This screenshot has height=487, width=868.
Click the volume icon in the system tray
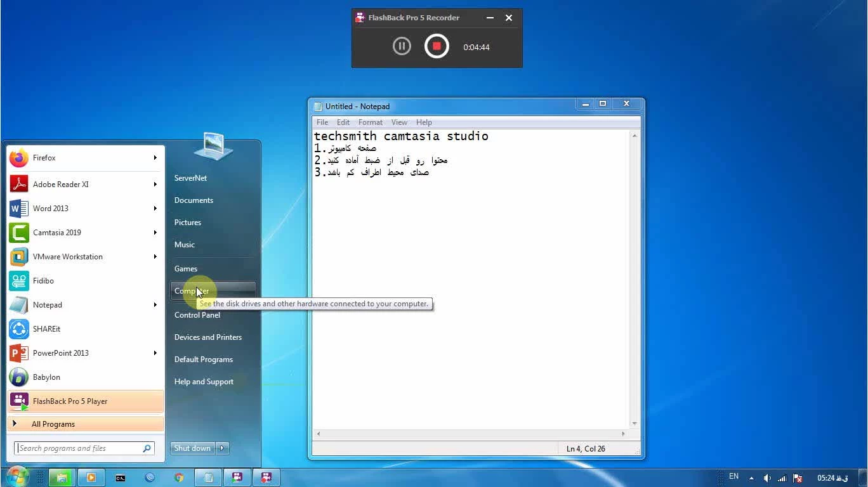tap(767, 478)
